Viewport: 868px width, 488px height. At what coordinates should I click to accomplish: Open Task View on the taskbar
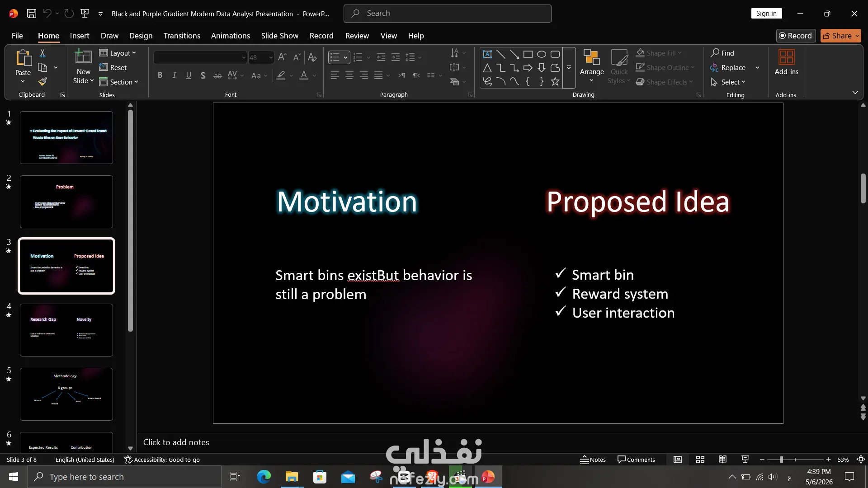click(x=235, y=477)
